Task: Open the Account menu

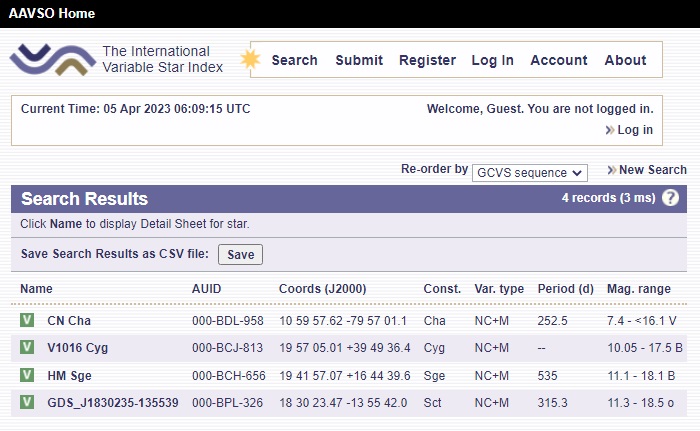Action: pos(559,60)
